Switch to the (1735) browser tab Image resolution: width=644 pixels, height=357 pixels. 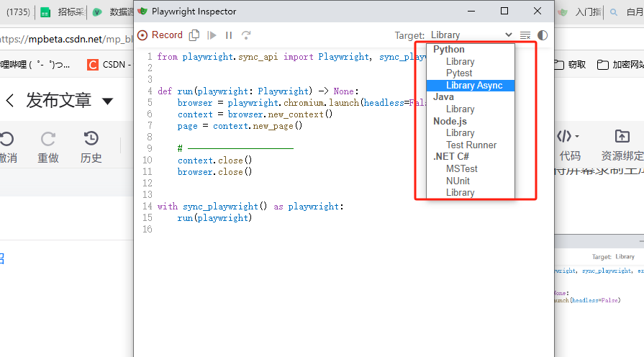pos(18,12)
